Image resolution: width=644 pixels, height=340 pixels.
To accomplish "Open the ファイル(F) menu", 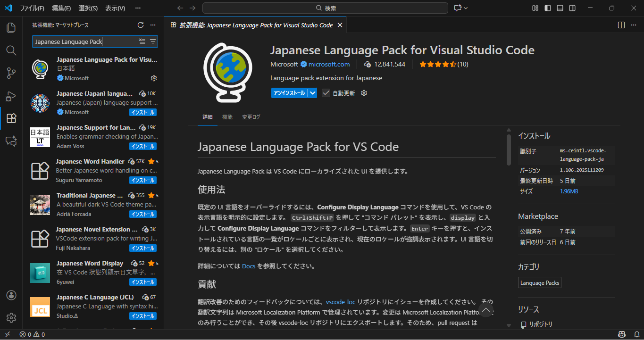I will [x=32, y=8].
